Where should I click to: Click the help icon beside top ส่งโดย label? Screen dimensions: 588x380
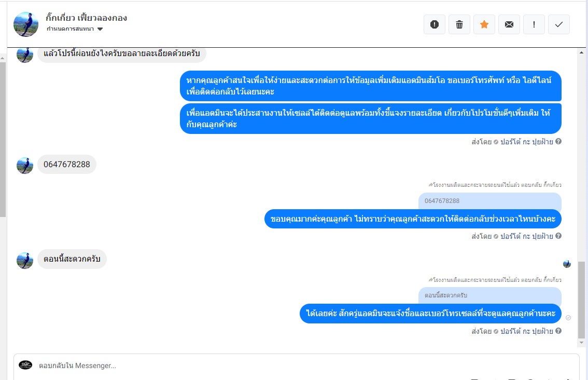[558, 141]
